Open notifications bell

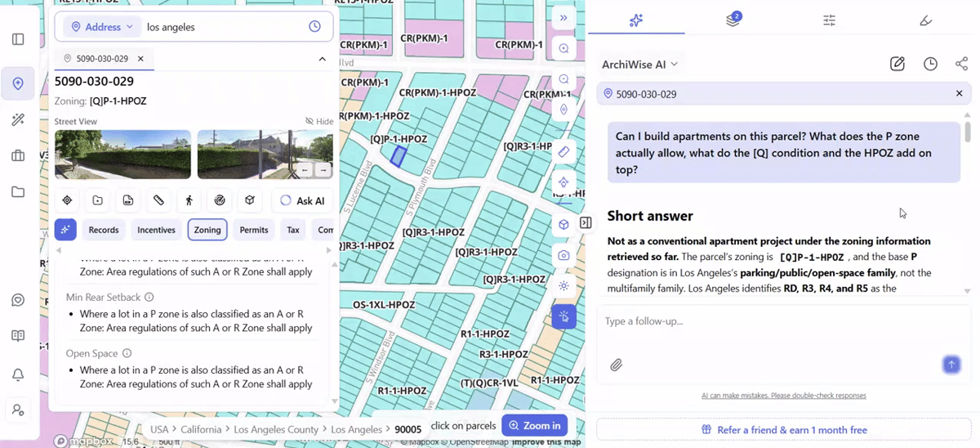point(18,374)
